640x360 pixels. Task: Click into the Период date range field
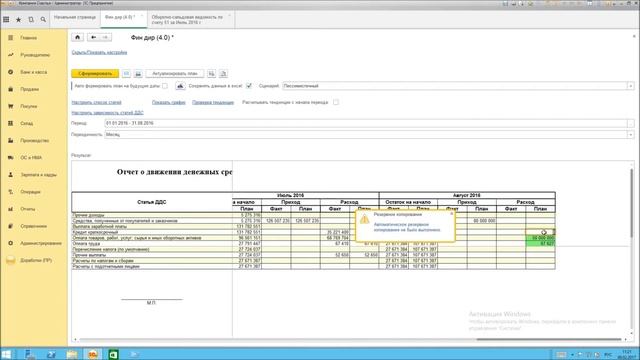pos(366,123)
